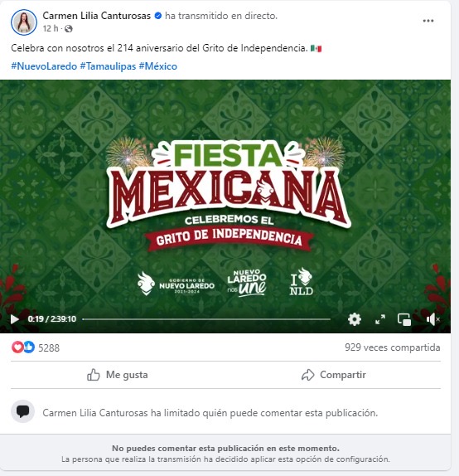The width and height of the screenshot is (459, 476).
Task: Play the Fiesta Mexicana video
Action: pos(14,319)
